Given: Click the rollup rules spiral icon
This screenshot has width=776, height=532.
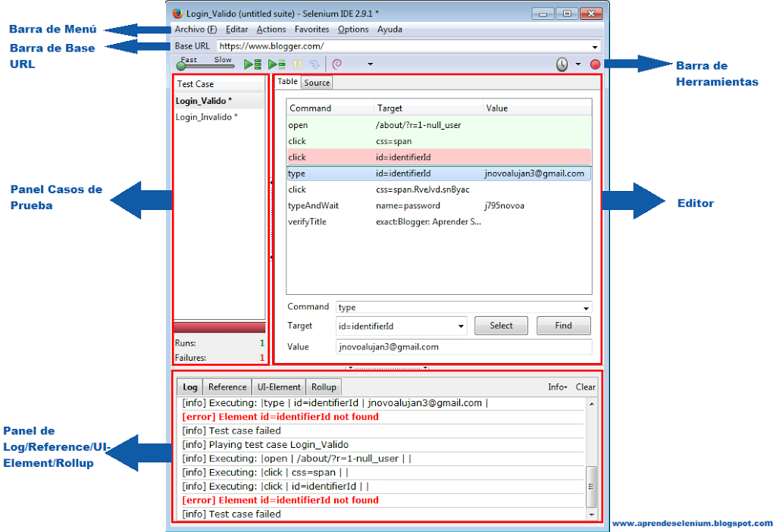Looking at the screenshot, I should (x=337, y=64).
